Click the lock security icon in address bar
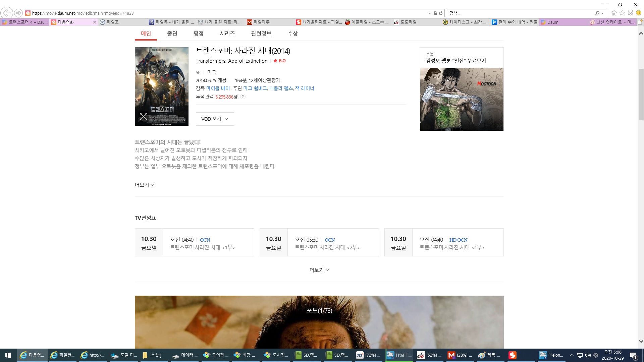The height and width of the screenshot is (362, 644). (x=435, y=13)
